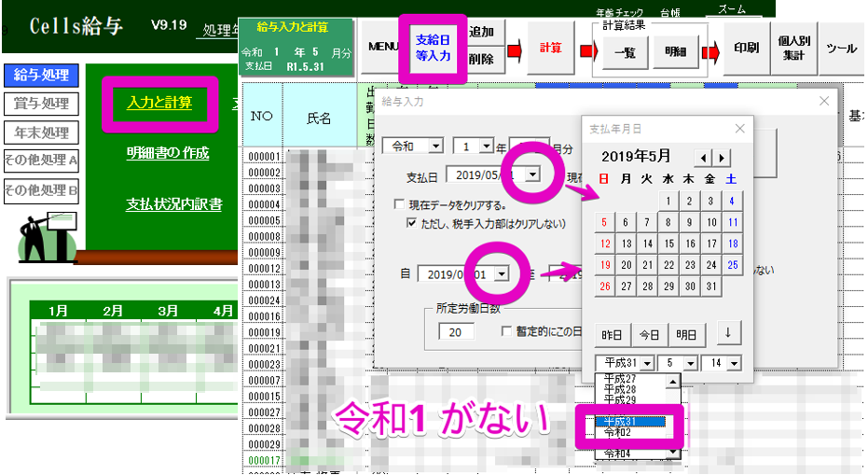The height and width of the screenshot is (475, 868).
Task: Select day 31 in the calendar
Action: (711, 286)
